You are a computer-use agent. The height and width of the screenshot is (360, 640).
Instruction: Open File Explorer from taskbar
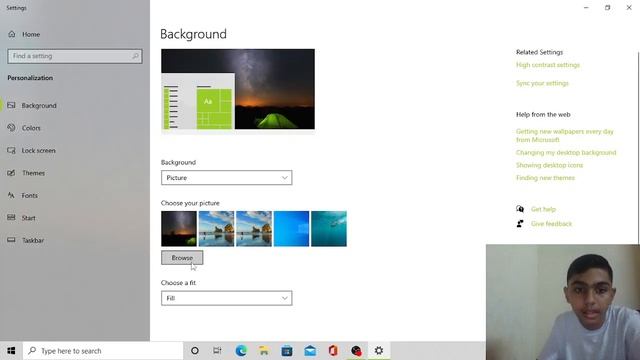coord(264,351)
